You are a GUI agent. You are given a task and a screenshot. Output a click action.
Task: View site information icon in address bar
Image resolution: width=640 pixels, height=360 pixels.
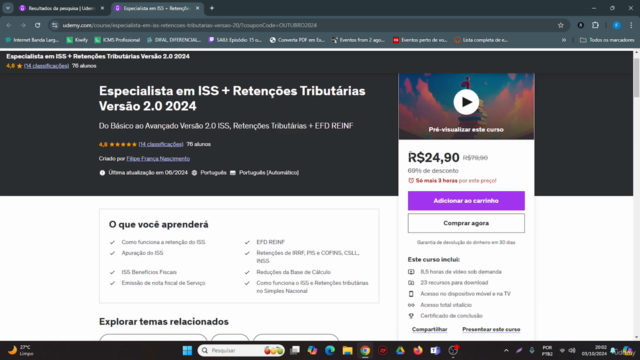point(55,25)
